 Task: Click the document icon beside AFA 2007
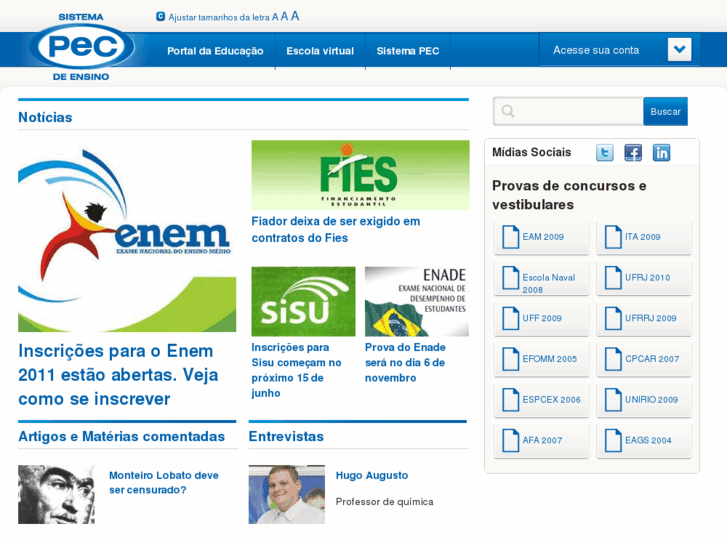point(510,441)
